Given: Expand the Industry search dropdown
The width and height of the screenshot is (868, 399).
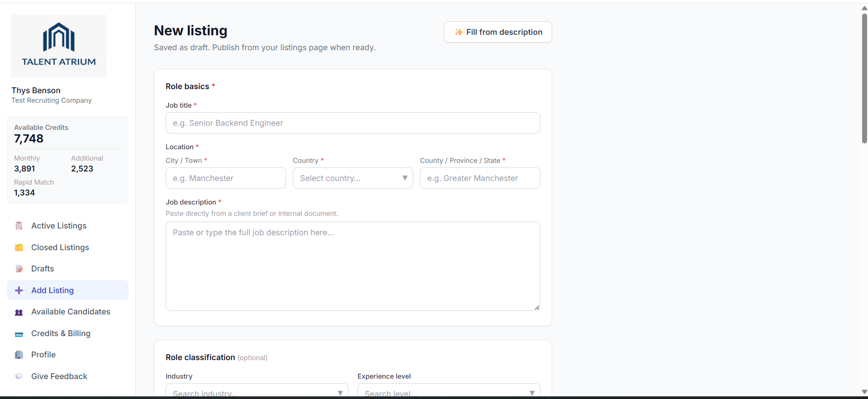Looking at the screenshot, I should pyautogui.click(x=257, y=392).
